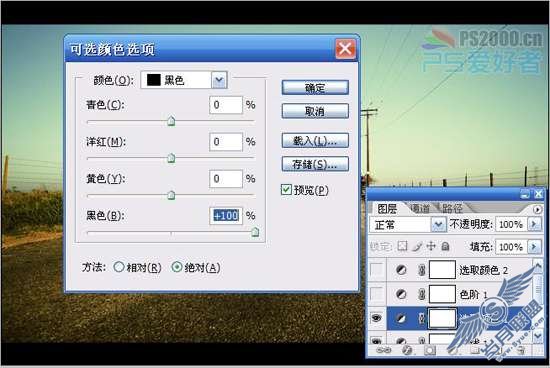The height and width of the screenshot is (368, 550).
Task: Click the add layer mask icon
Action: pos(430,350)
